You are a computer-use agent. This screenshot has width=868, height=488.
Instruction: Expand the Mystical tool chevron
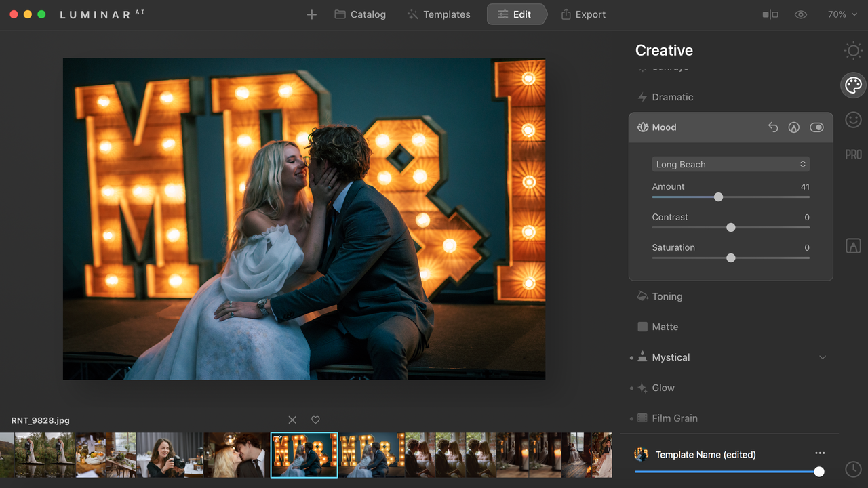point(823,357)
